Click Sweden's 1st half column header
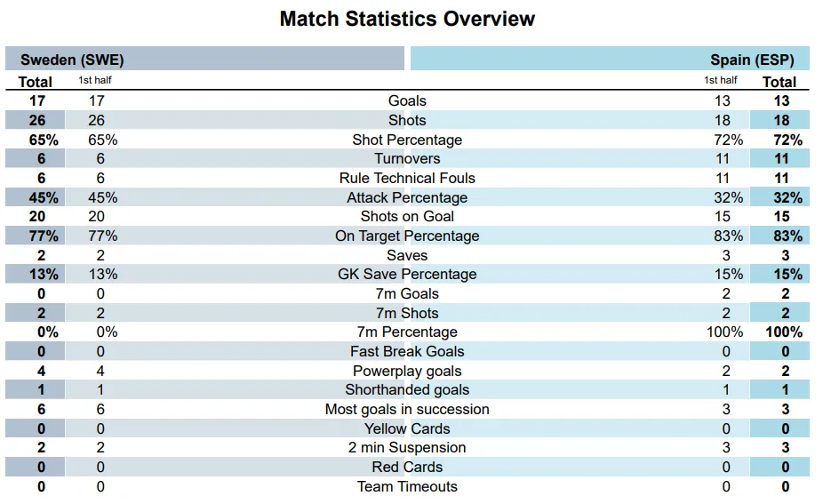 (95, 81)
